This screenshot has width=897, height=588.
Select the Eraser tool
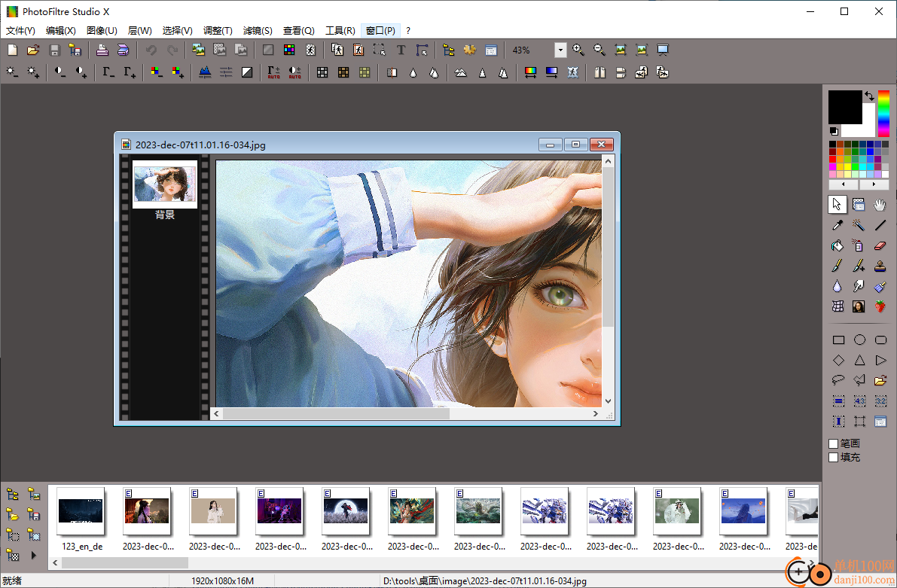click(x=880, y=246)
